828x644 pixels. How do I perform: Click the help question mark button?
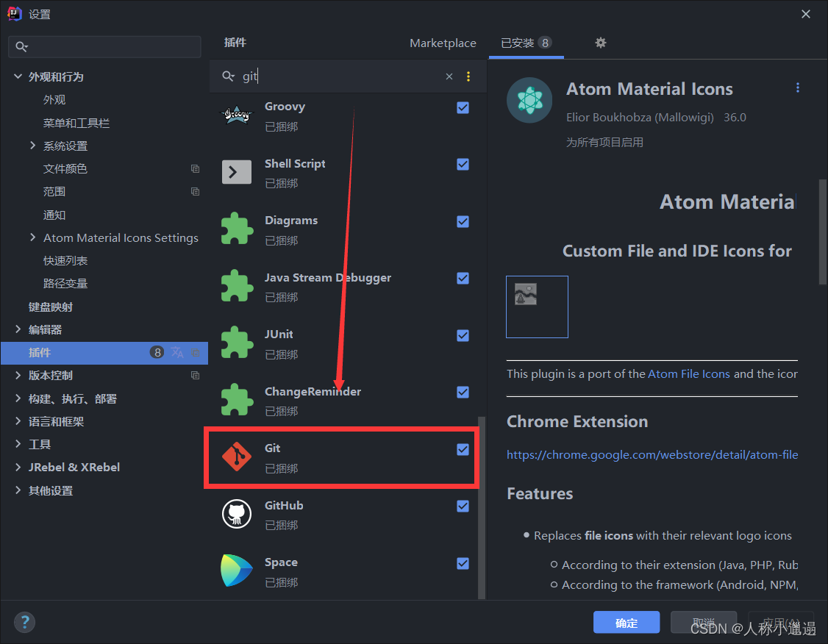pos(24,622)
